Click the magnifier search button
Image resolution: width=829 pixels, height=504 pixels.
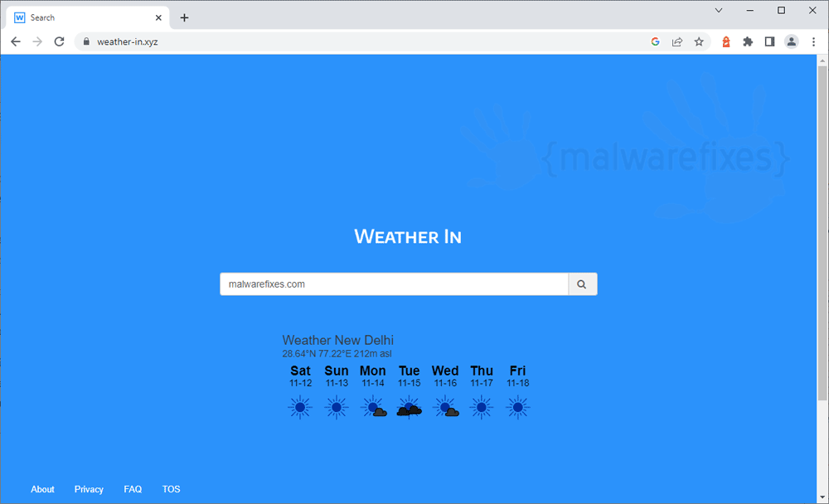click(582, 284)
